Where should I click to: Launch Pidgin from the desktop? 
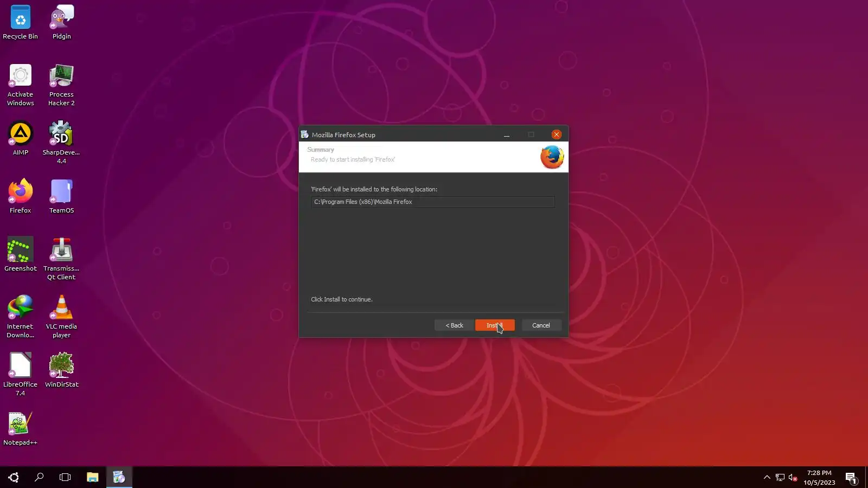pyautogui.click(x=61, y=22)
